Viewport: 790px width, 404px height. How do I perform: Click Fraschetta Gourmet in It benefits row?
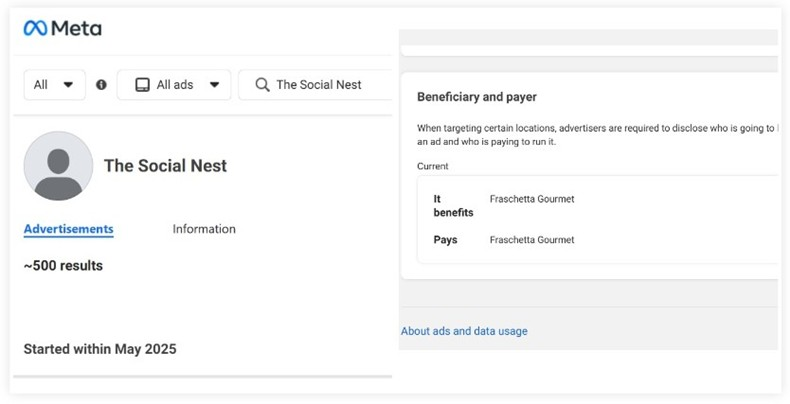pos(532,199)
